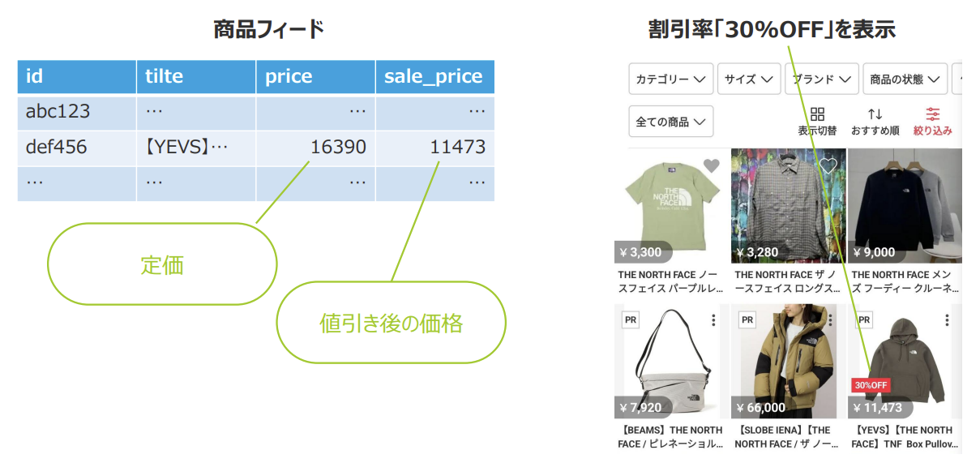Like the green North Face T-shirt
Viewport: 980px width, 476px height.
[x=711, y=166]
